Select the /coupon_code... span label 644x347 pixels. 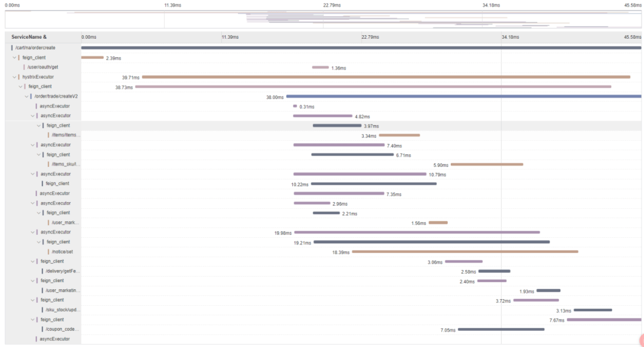pos(61,329)
